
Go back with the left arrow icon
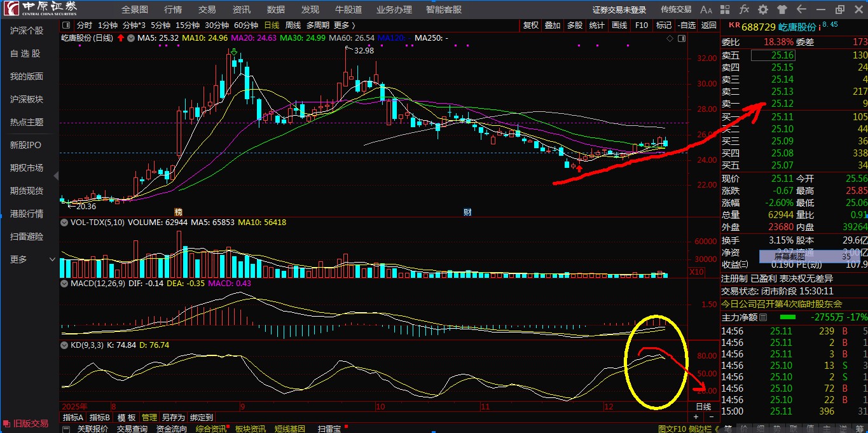tap(801, 10)
